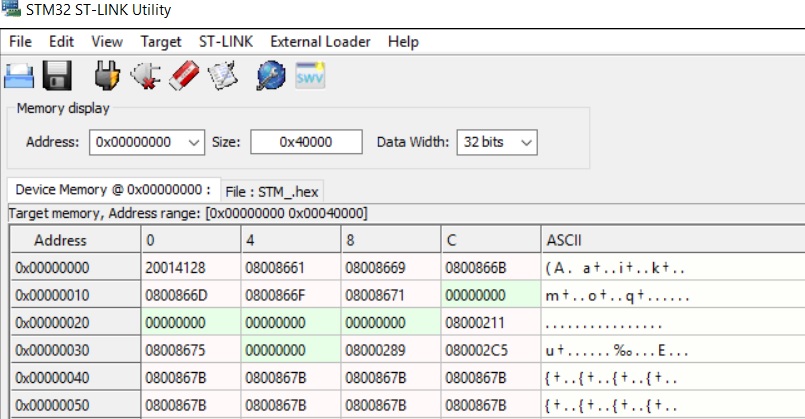Click memory cell 08008669
Screen dimensions: 805x419
point(391,268)
